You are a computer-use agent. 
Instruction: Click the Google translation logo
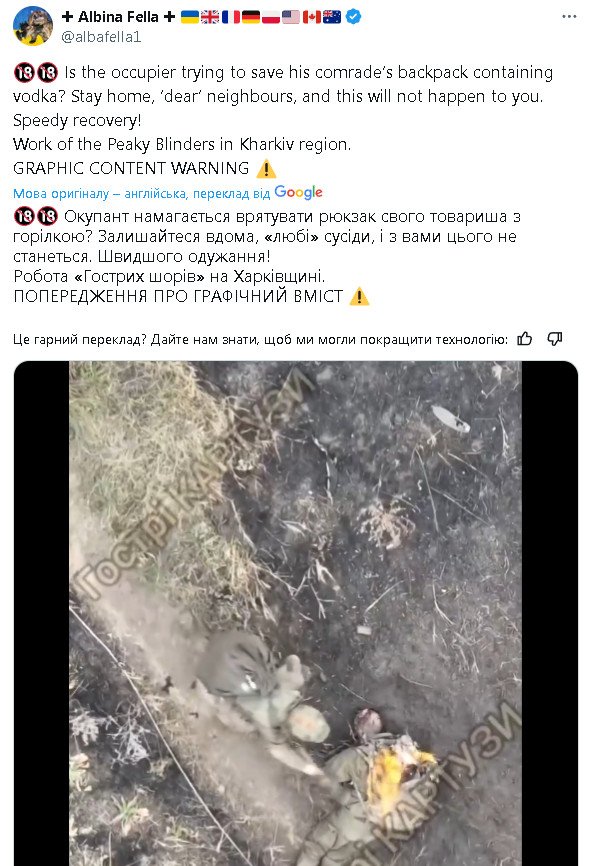pyautogui.click(x=298, y=193)
